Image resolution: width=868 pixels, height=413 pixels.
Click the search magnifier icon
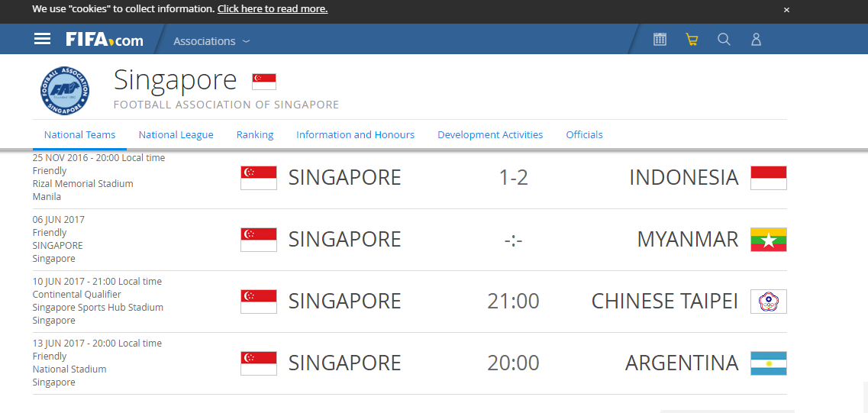(x=724, y=39)
